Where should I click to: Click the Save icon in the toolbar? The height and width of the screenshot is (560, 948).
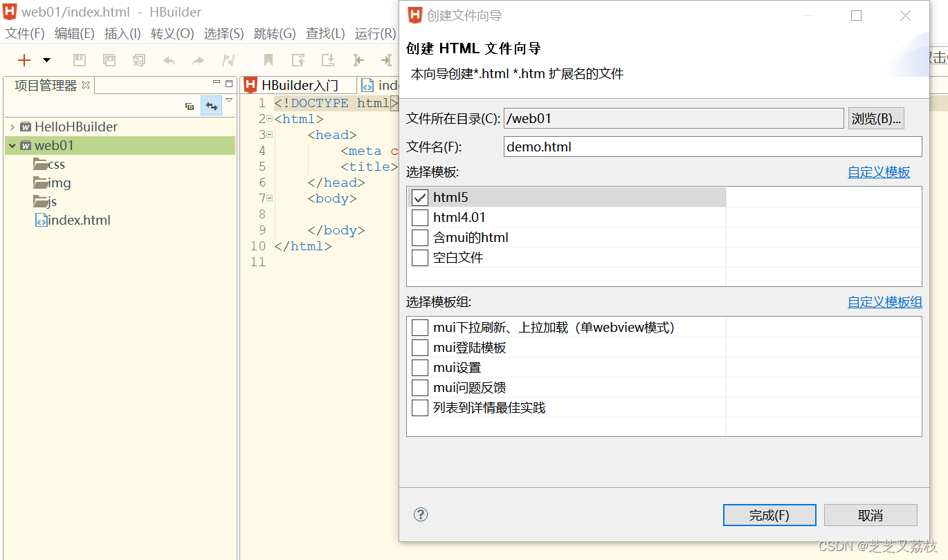pos(80,60)
